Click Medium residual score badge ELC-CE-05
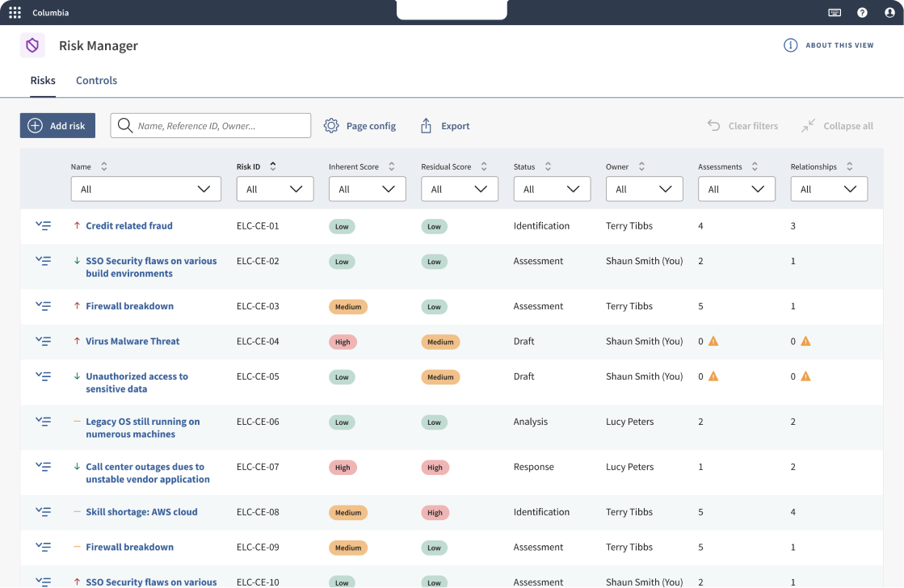904x588 pixels. coord(440,377)
